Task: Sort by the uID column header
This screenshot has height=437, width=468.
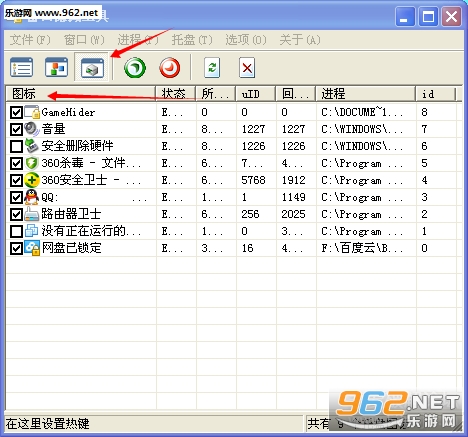Action: (x=255, y=94)
